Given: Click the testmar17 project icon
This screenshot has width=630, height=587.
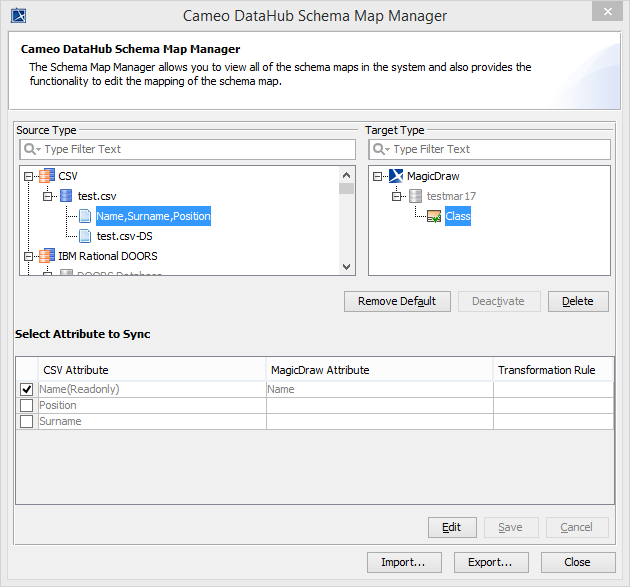Looking at the screenshot, I should tap(415, 196).
